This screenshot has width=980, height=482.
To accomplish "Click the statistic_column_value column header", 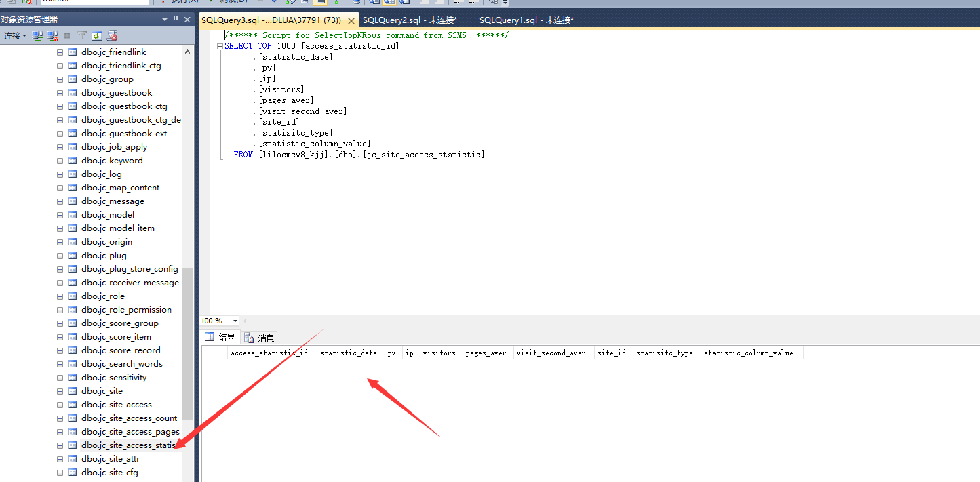I will (x=751, y=353).
